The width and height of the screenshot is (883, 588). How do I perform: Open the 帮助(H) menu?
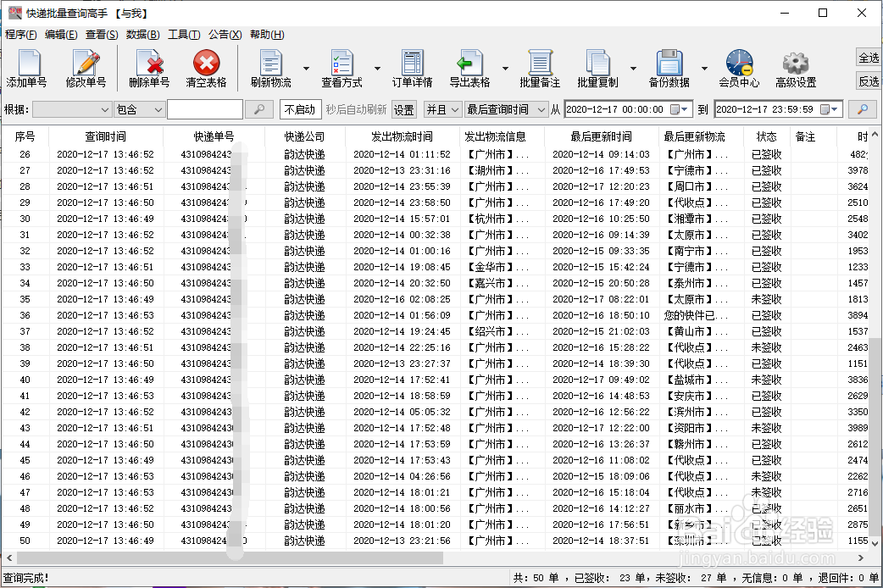click(x=267, y=35)
